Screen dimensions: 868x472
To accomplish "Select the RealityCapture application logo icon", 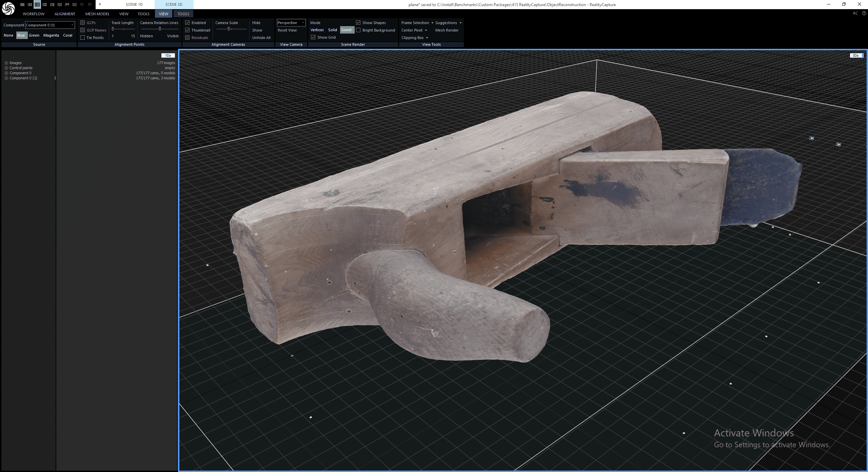I will [8, 8].
